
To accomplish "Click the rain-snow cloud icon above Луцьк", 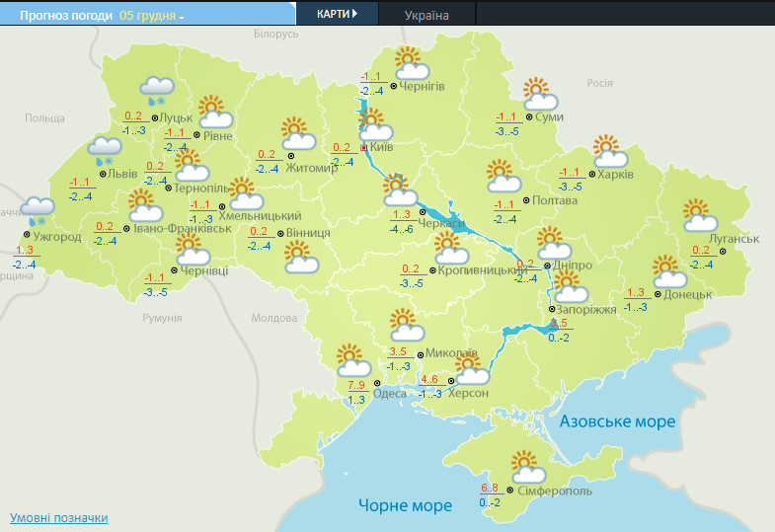I will (157, 90).
